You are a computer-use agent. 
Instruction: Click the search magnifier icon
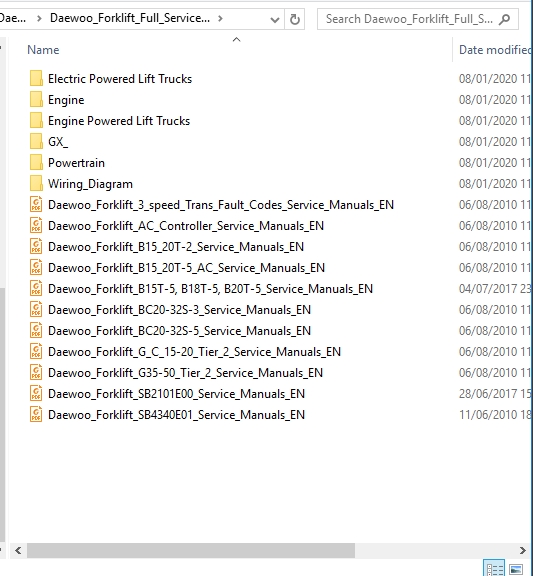click(x=505, y=19)
